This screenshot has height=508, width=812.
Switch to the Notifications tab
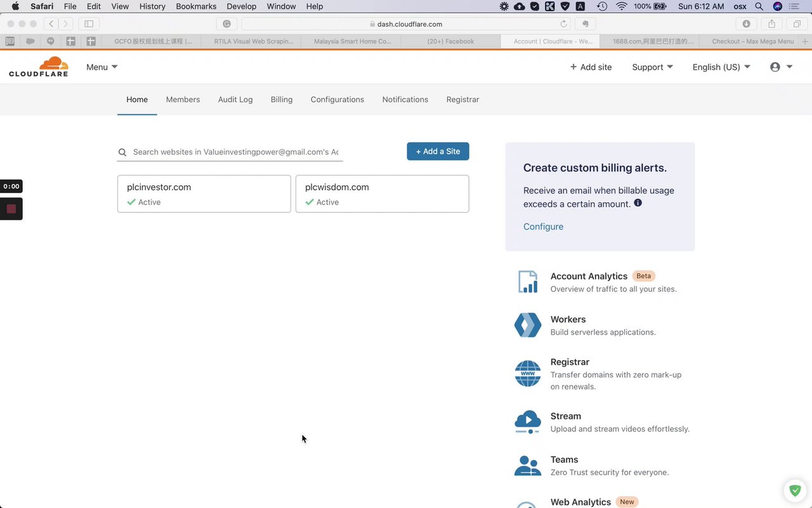[405, 100]
